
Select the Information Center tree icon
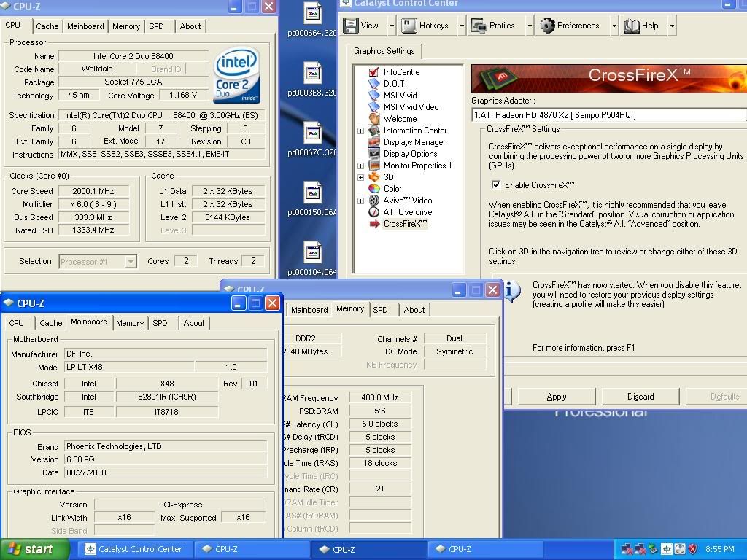point(374,130)
